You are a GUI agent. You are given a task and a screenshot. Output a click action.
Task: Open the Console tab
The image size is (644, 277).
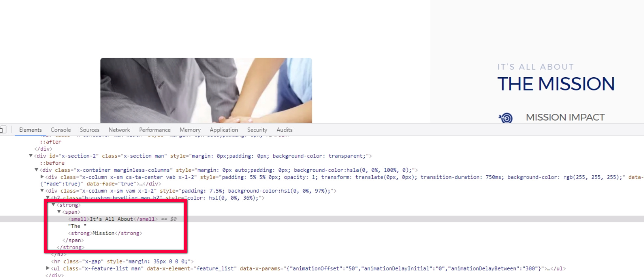tap(61, 130)
